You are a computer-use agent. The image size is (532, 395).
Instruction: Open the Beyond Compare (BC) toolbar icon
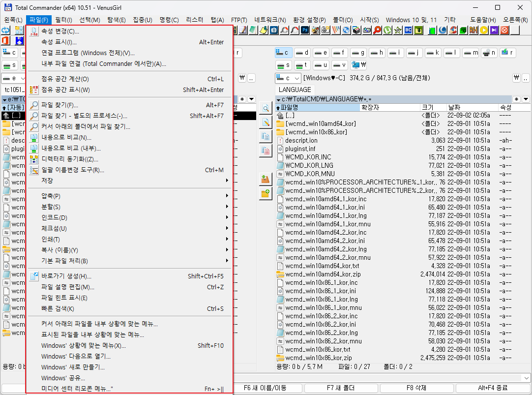click(x=408, y=30)
